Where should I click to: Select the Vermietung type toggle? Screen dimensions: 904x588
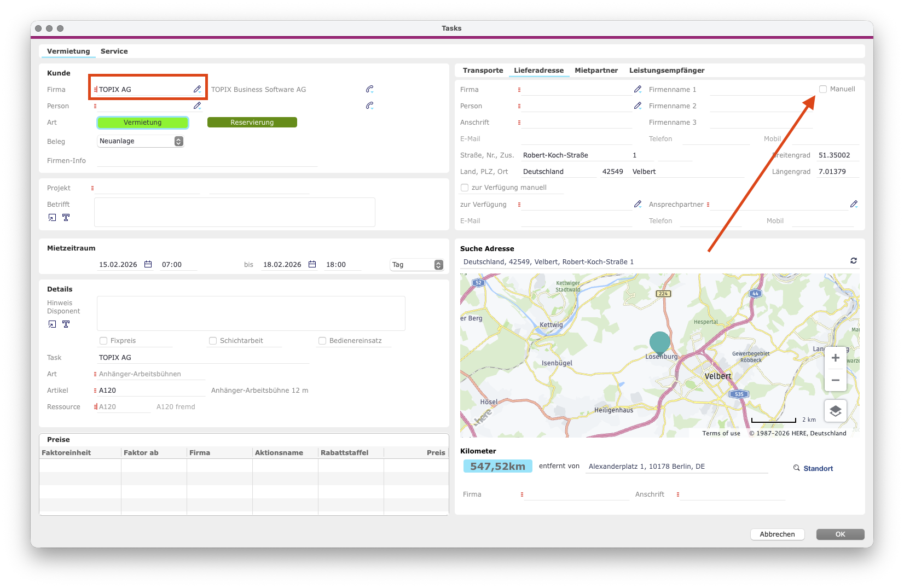click(143, 123)
